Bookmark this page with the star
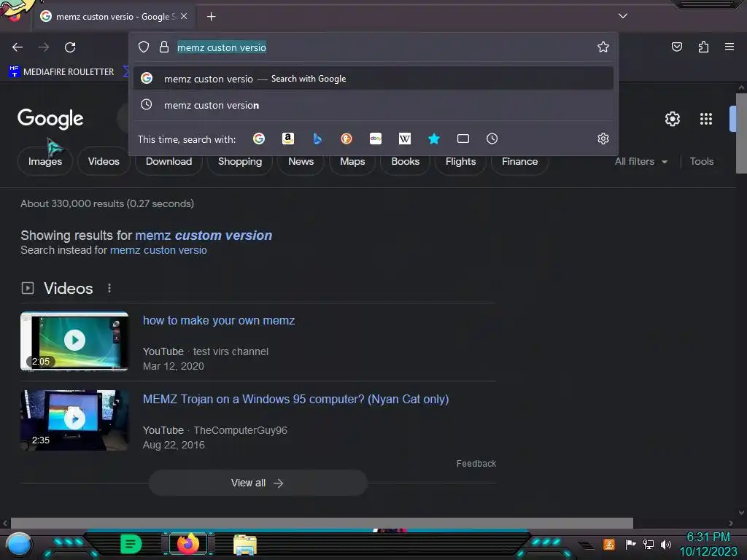This screenshot has height=560, width=747. click(603, 47)
